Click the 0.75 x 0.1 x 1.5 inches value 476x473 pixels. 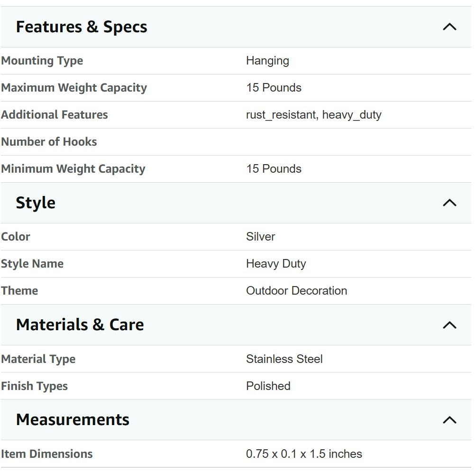click(x=304, y=454)
